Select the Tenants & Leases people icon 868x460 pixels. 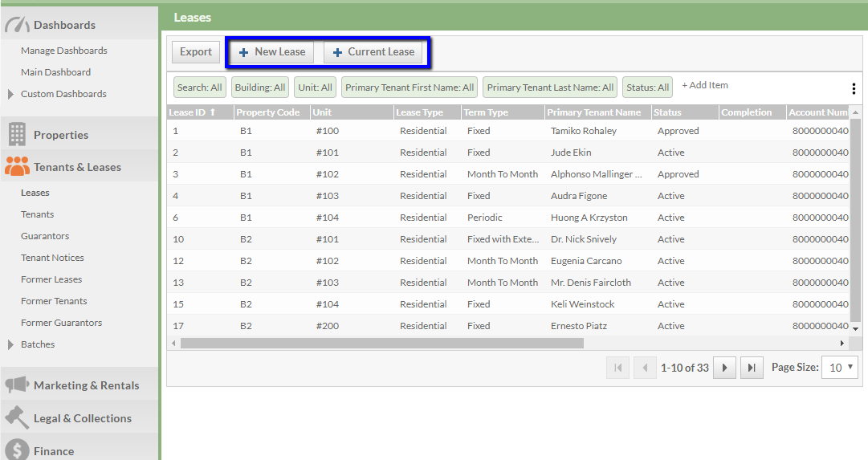pyautogui.click(x=17, y=166)
